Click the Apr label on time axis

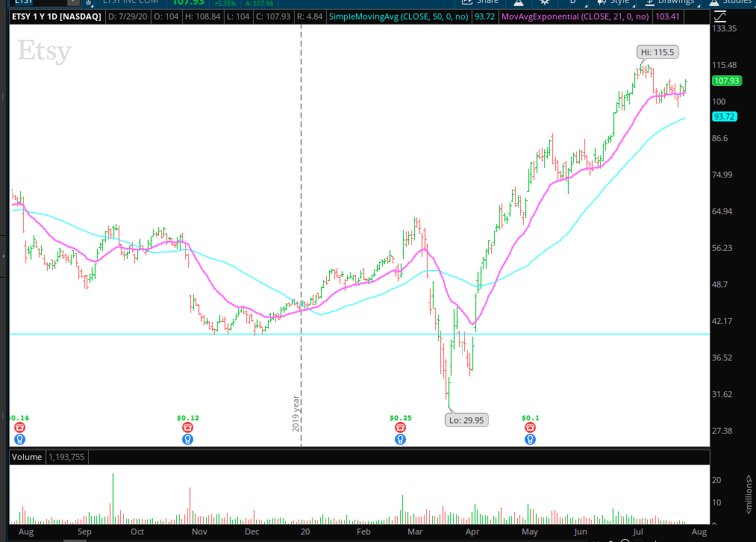click(x=472, y=532)
